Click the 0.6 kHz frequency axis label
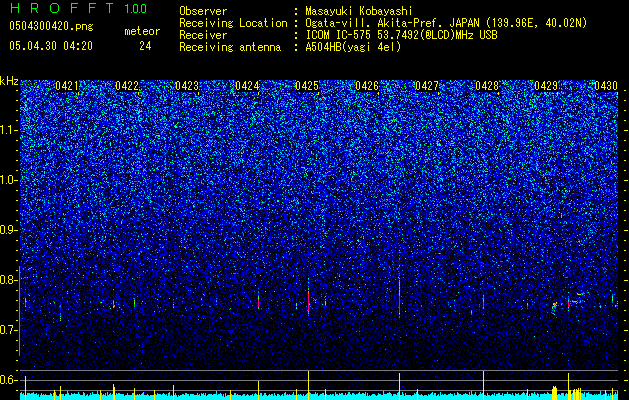The image size is (629, 400). [x=9, y=380]
